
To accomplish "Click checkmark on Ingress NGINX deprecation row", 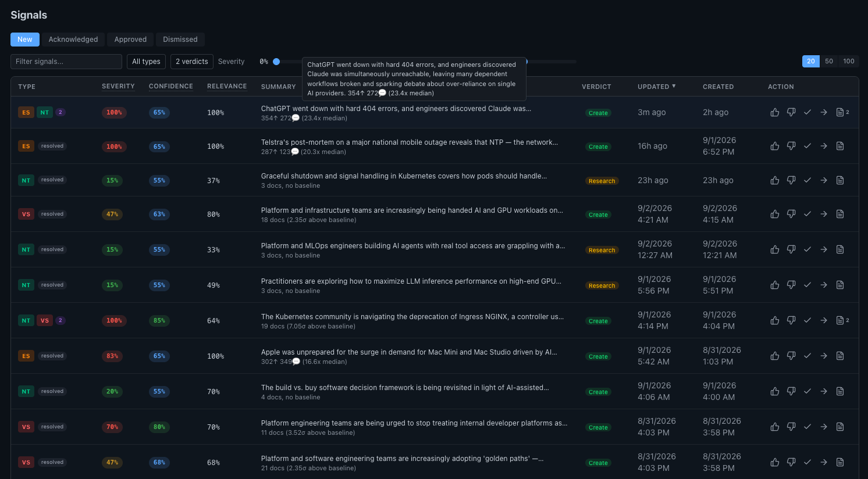I will tap(807, 320).
